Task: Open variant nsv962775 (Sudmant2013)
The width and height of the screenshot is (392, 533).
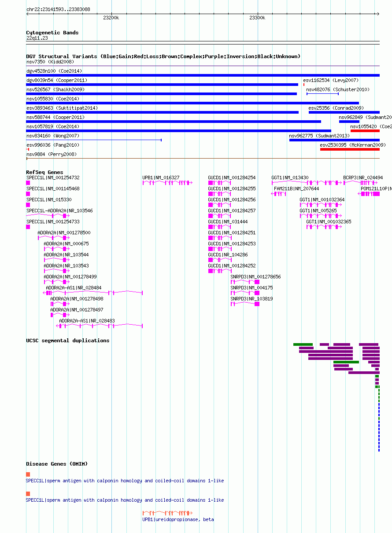Action: click(319, 136)
